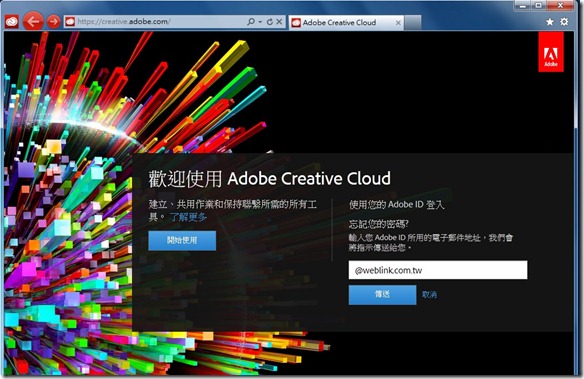Click the site favicon in the address bar

point(70,22)
